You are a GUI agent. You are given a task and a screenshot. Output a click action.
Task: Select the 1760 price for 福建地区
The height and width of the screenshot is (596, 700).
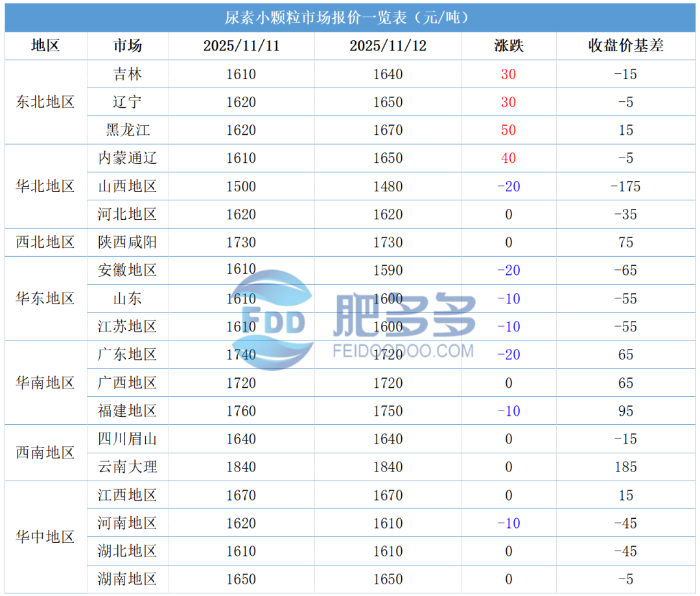click(x=241, y=411)
